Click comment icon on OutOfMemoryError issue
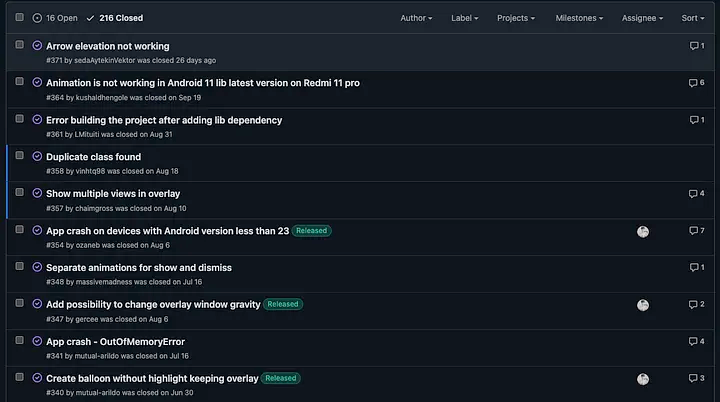The height and width of the screenshot is (402, 720). [696, 341]
